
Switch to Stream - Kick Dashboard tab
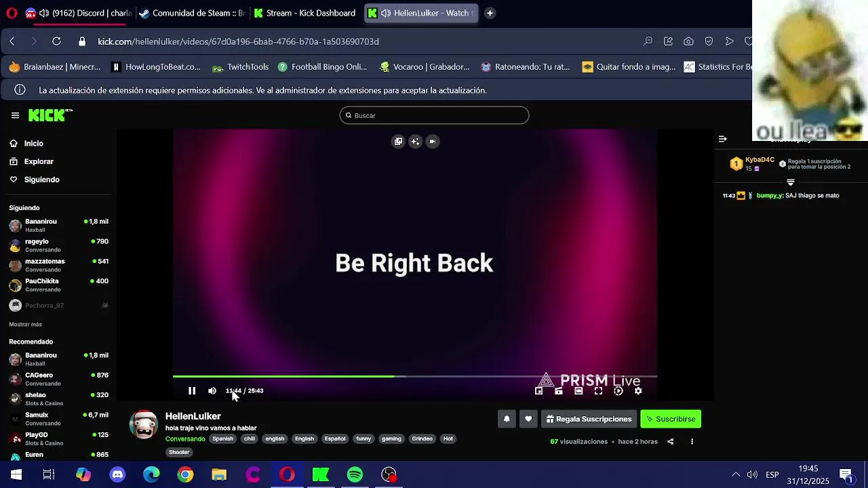coord(305,13)
